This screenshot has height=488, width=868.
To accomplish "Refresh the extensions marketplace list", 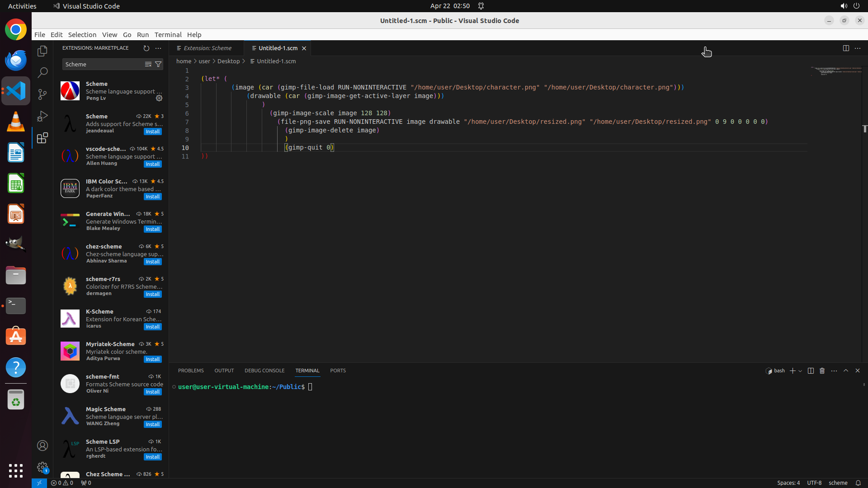I will click(146, 48).
